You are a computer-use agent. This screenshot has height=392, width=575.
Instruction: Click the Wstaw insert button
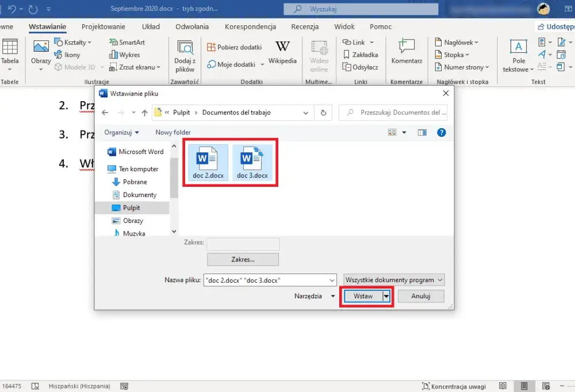pos(363,296)
